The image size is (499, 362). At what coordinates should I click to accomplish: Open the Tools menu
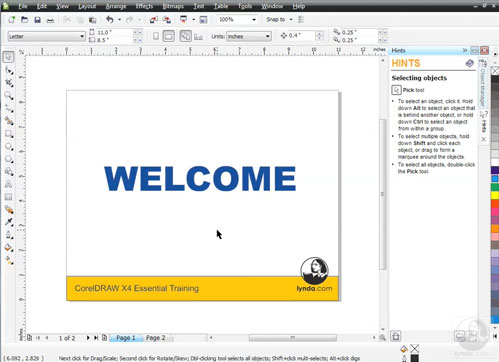(x=245, y=6)
